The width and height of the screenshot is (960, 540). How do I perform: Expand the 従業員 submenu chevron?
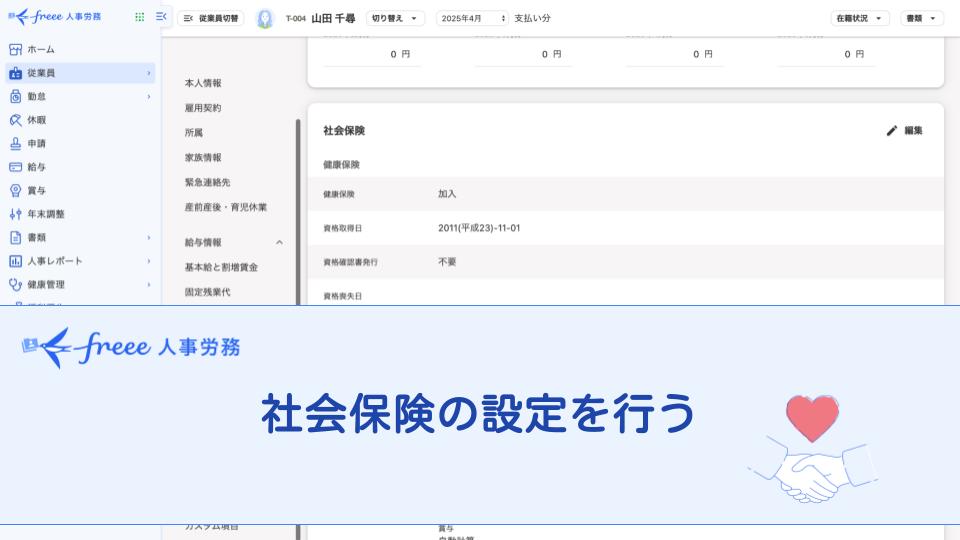click(x=149, y=73)
